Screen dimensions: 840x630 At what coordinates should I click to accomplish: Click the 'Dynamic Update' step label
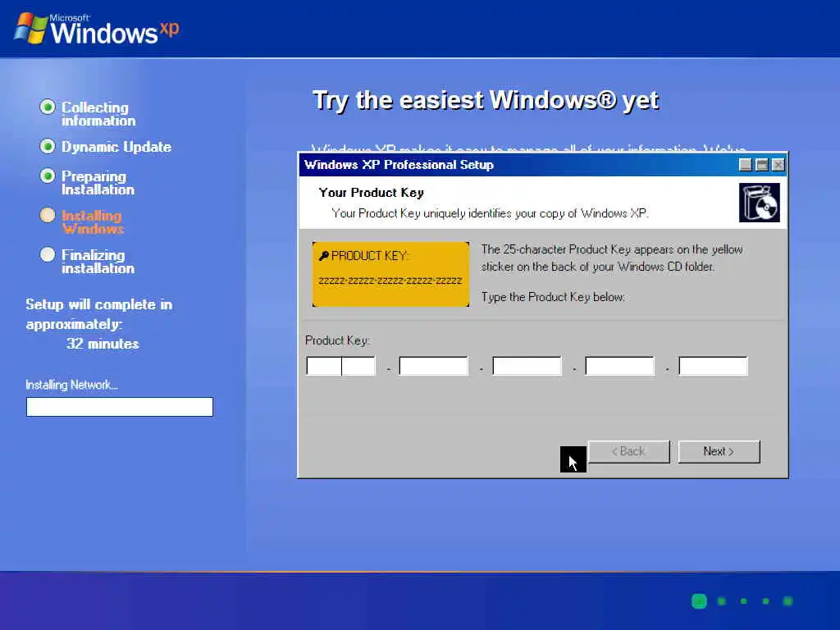116,147
